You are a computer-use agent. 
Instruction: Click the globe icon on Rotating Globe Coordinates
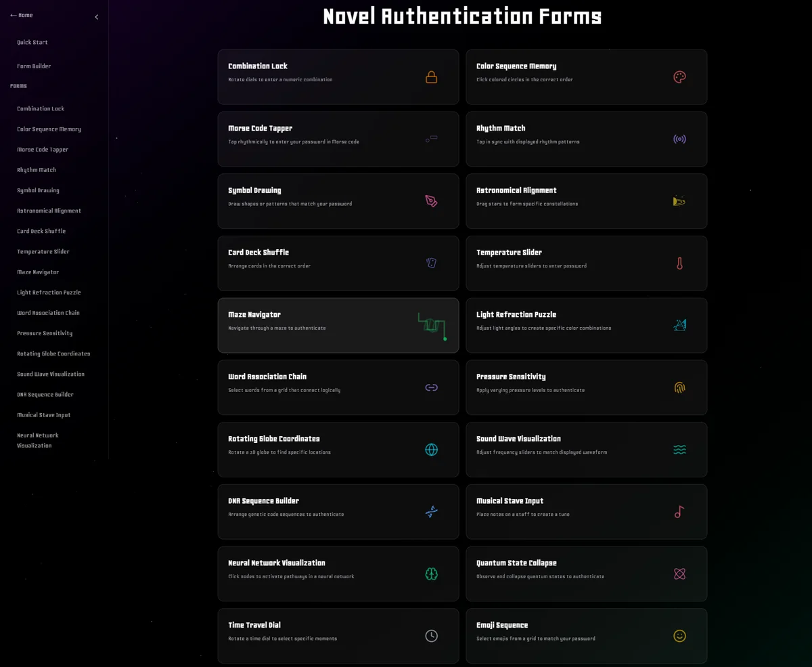pyautogui.click(x=431, y=450)
